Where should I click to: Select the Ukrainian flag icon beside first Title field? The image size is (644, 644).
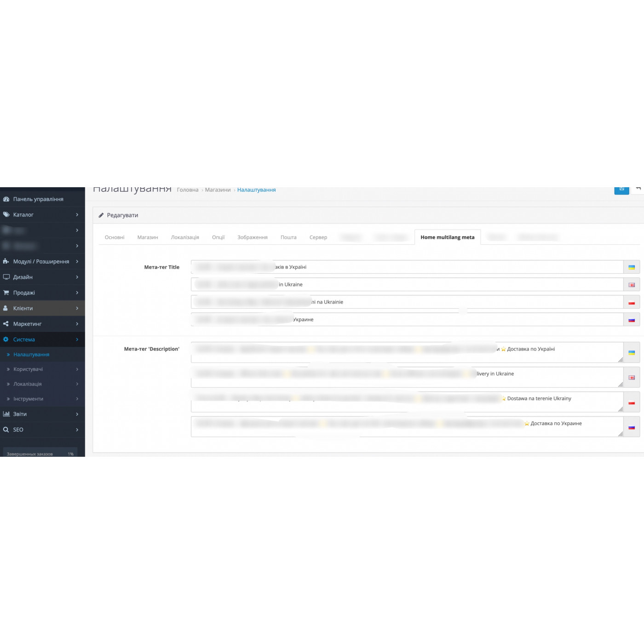pyautogui.click(x=632, y=267)
